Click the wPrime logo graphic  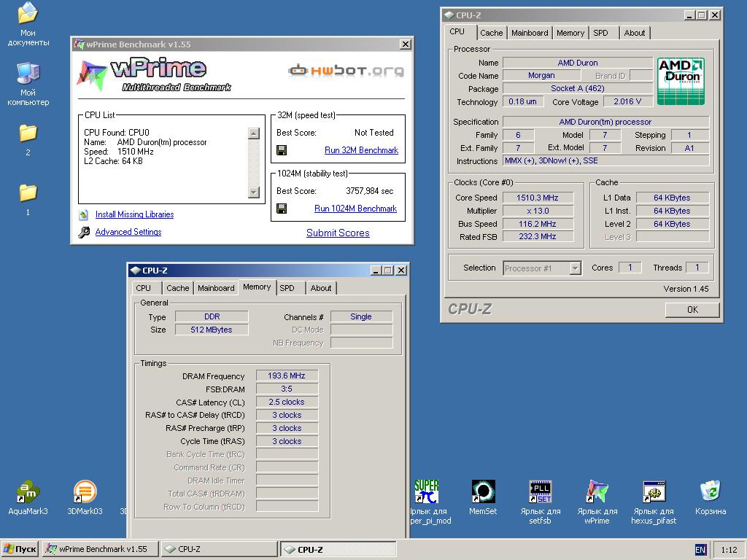tap(154, 75)
